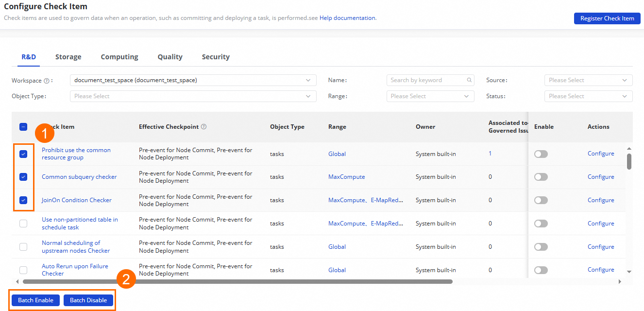Open Common subquery checker item link
This screenshot has width=644, height=311.
79,177
